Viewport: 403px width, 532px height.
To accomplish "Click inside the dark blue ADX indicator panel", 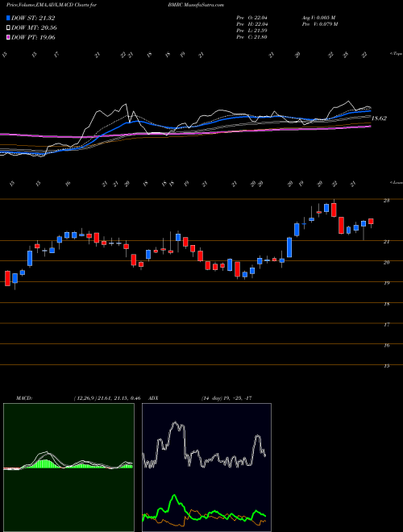I will (x=206, y=468).
